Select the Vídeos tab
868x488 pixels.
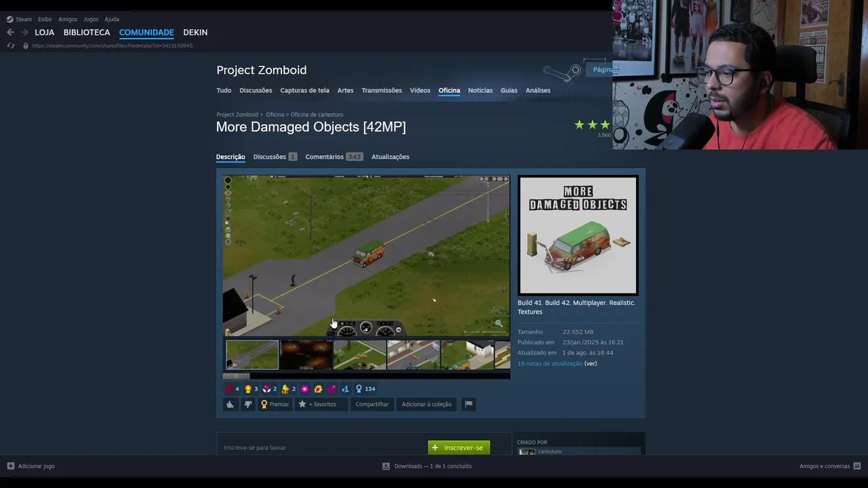tap(420, 90)
